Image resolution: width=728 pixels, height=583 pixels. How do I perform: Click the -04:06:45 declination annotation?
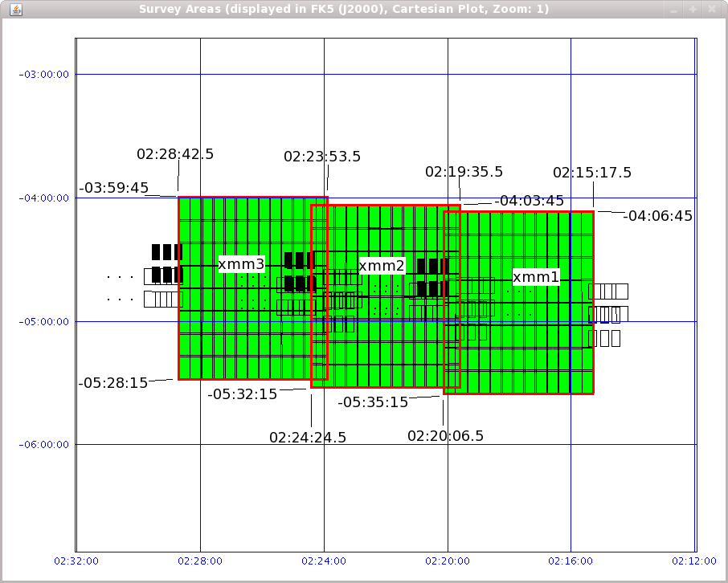pos(657,216)
